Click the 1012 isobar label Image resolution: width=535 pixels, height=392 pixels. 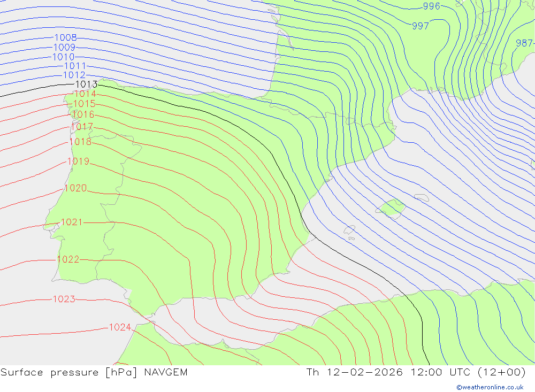[74, 75]
